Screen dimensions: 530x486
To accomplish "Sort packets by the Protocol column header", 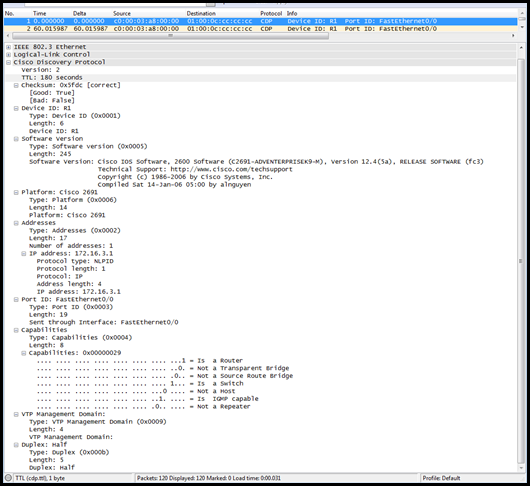I will point(271,14).
